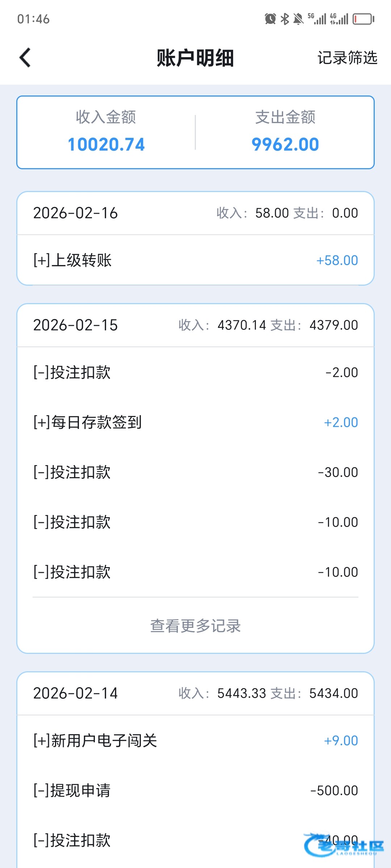391x868 pixels.
Task: Tap the Bluetooth status icon
Action: tap(285, 19)
